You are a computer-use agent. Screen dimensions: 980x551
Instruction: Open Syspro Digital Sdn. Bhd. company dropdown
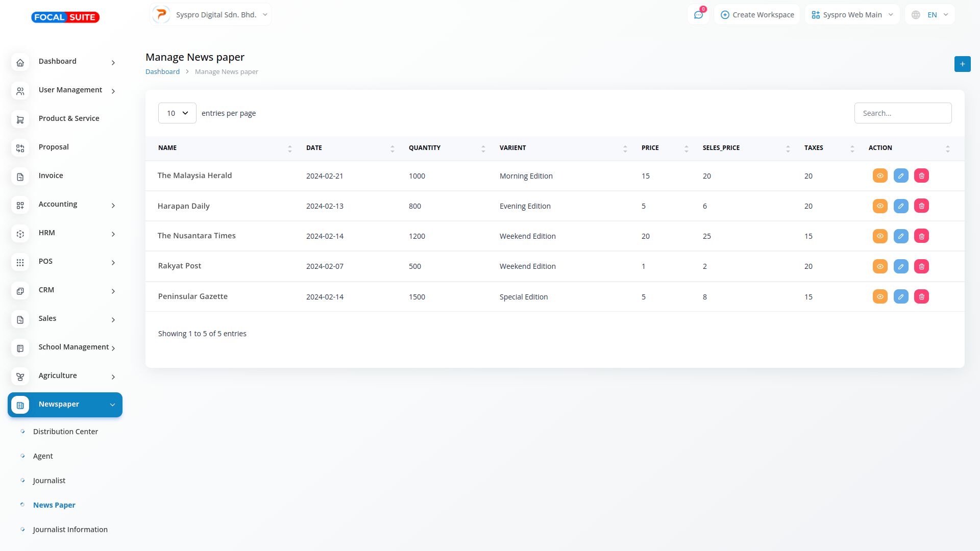point(211,15)
